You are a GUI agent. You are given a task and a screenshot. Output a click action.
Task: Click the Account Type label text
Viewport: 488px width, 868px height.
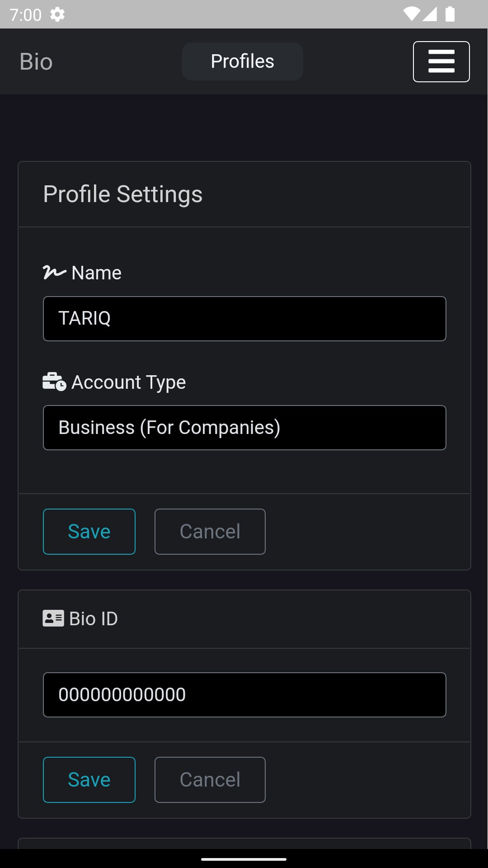(x=129, y=382)
